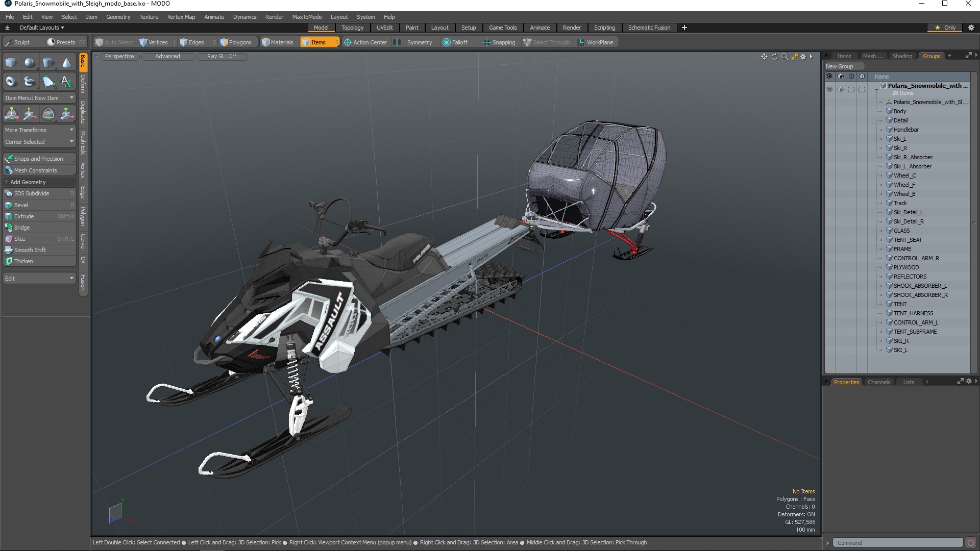980x551 pixels.
Task: Switch to the UVEdit layout tab
Action: 384,28
